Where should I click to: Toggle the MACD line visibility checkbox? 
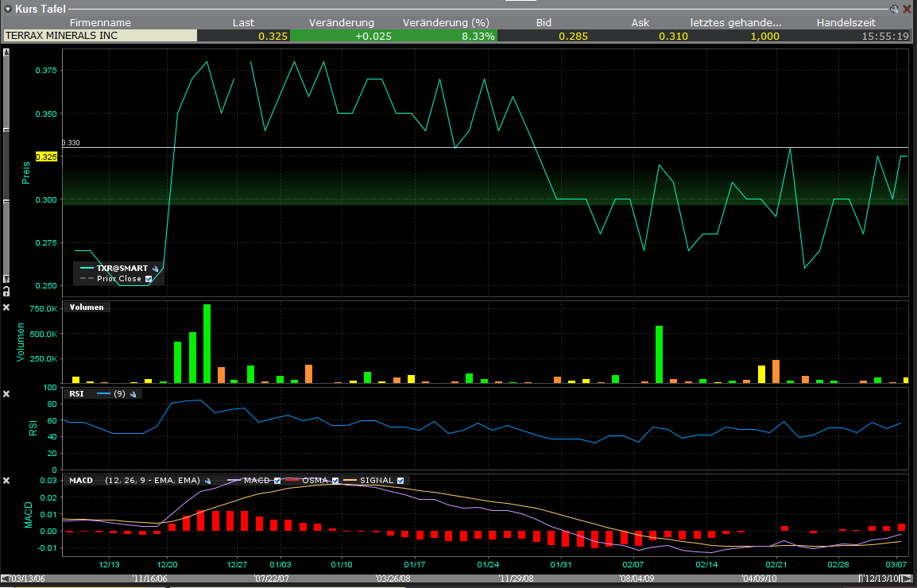[277, 480]
